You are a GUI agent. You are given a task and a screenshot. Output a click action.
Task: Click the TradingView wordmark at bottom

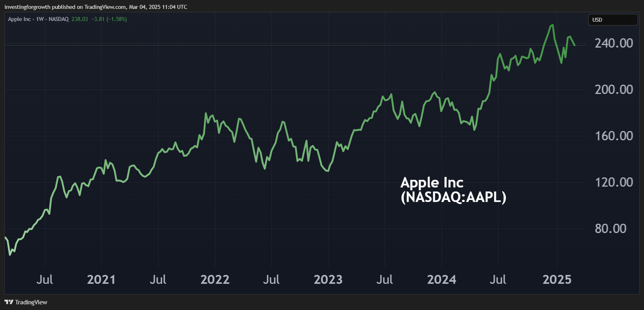pos(31,302)
